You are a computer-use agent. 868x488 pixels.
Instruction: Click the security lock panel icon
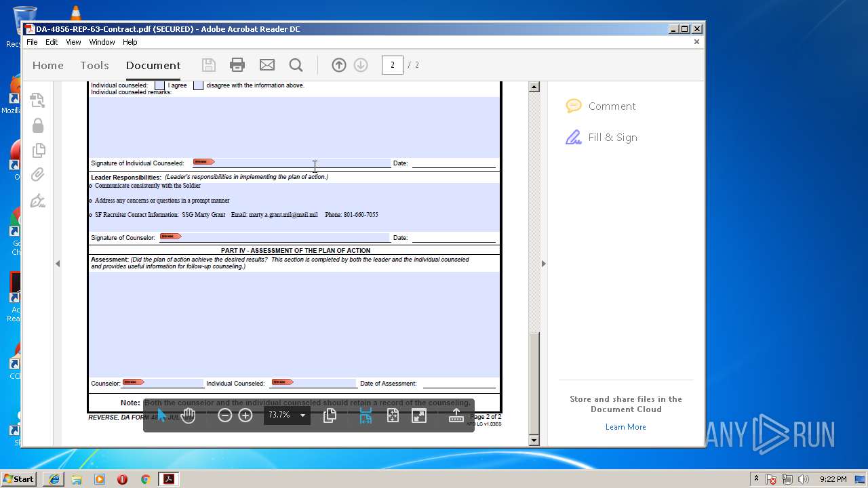[38, 125]
